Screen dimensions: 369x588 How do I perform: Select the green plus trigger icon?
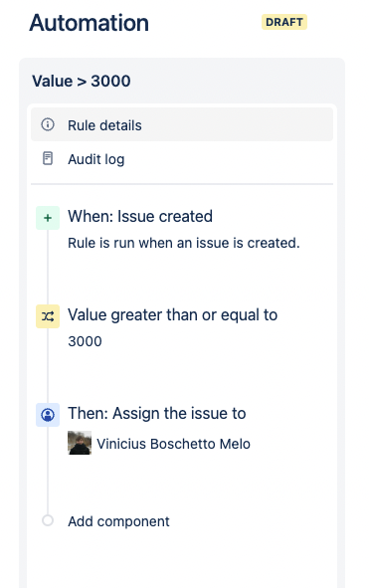click(x=48, y=218)
